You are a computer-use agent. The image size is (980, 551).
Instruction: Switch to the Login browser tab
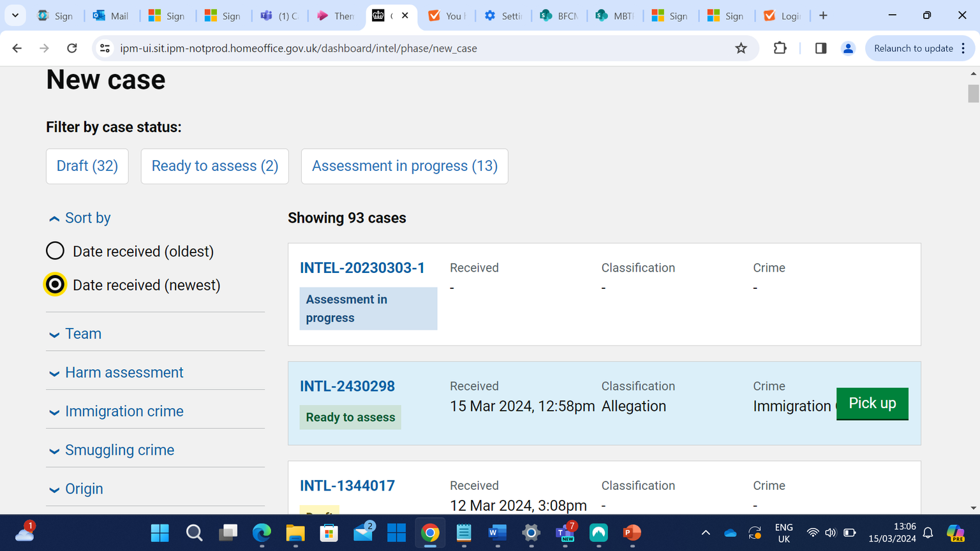[x=783, y=15]
